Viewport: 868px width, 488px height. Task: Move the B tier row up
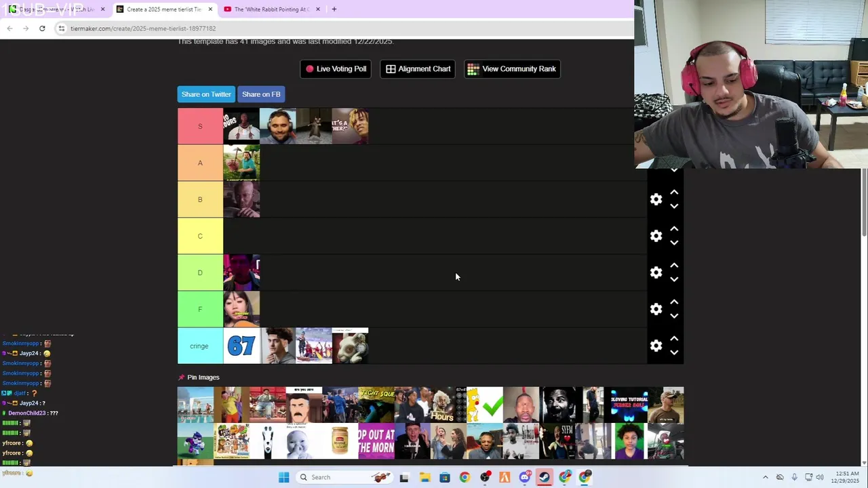click(674, 192)
